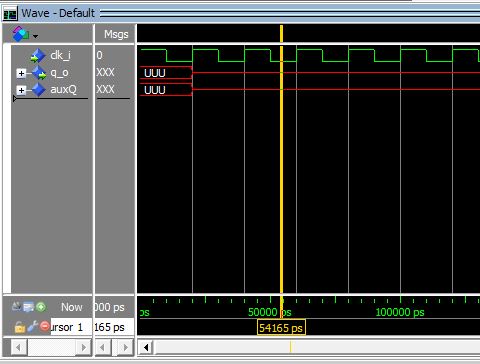Click the Msgs column header

point(116,34)
